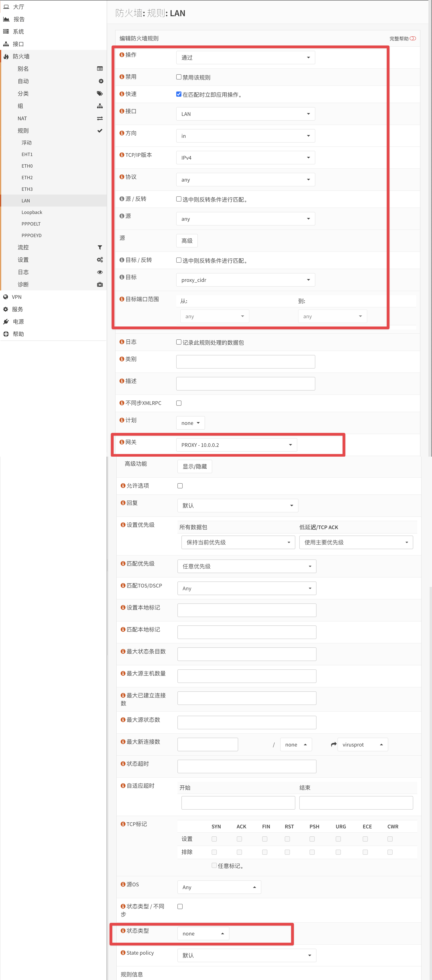This screenshot has height=980, width=432.
Task: Check the 目标 / 反转 invert checkbox
Action: [178, 260]
